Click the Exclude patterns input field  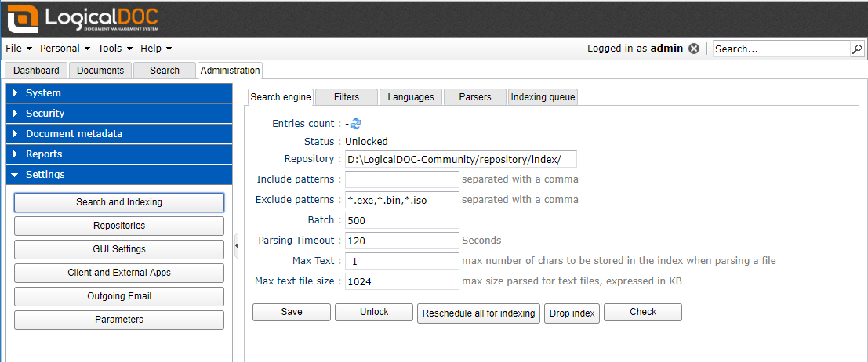click(x=401, y=200)
